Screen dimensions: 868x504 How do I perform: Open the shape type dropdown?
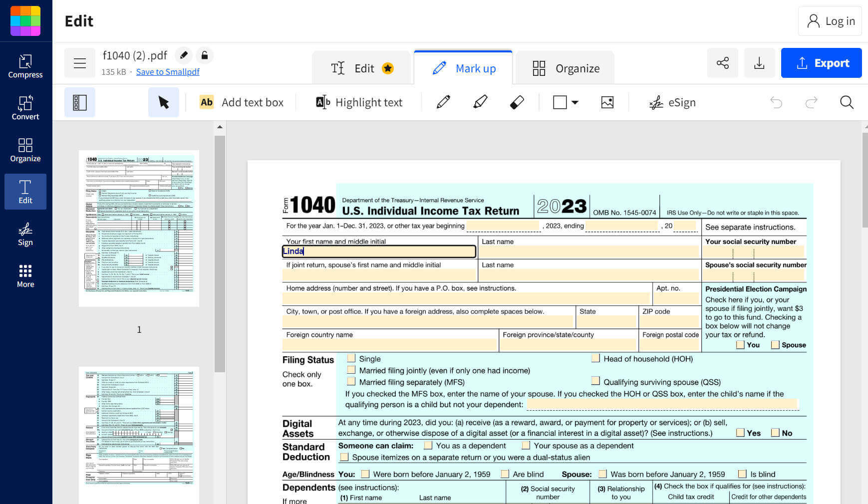[x=575, y=102]
